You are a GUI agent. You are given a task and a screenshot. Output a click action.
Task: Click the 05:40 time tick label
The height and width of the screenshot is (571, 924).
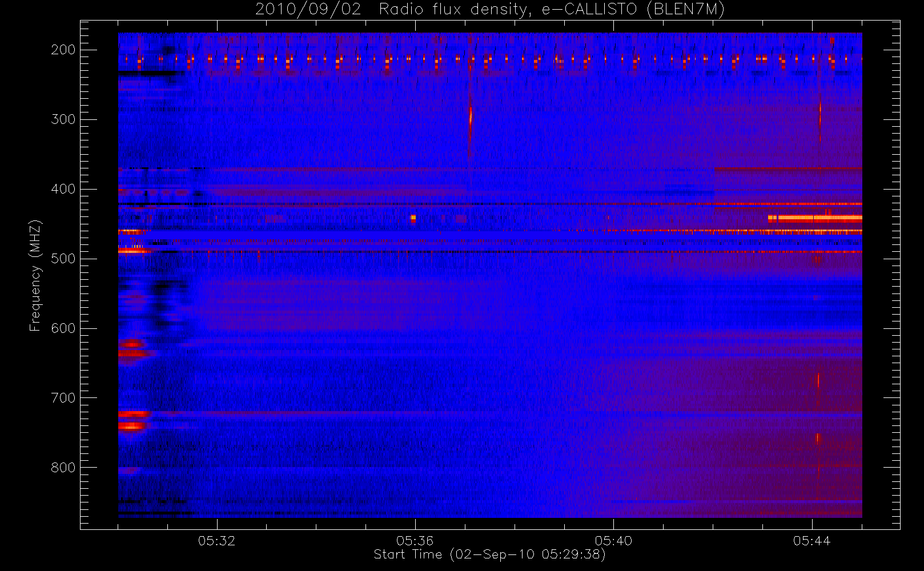coord(613,541)
